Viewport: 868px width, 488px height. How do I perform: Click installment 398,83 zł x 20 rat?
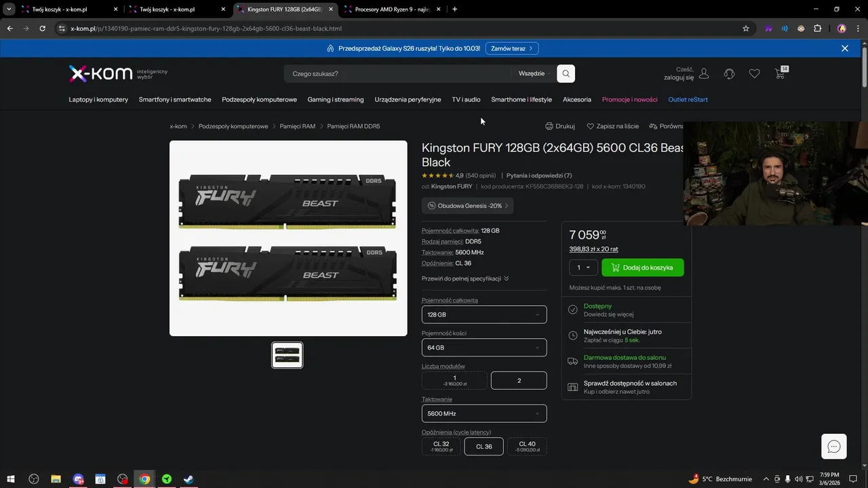click(x=594, y=249)
